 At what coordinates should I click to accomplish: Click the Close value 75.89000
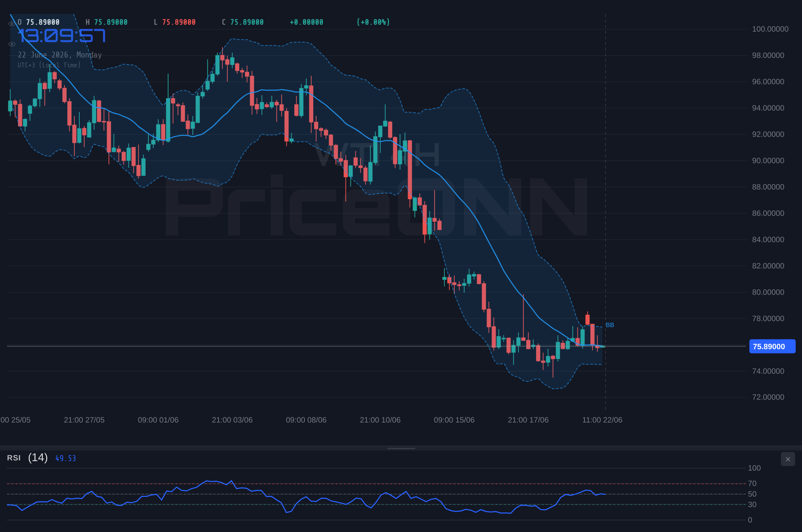(247, 22)
